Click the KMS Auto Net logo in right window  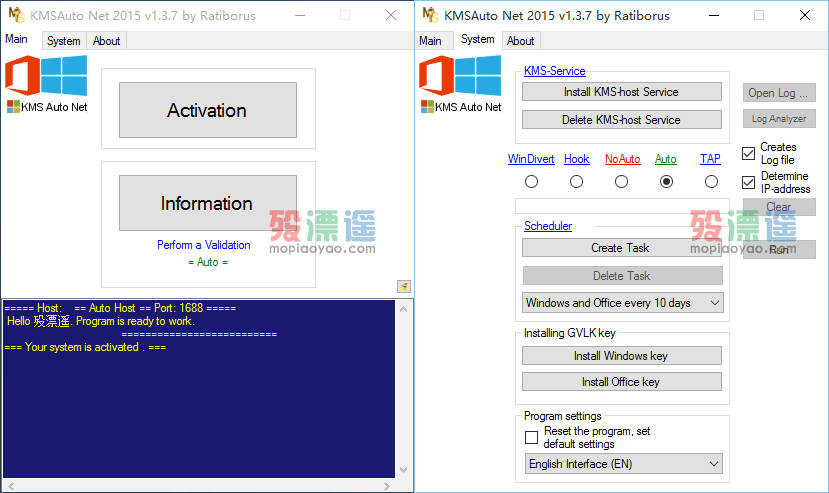point(460,84)
